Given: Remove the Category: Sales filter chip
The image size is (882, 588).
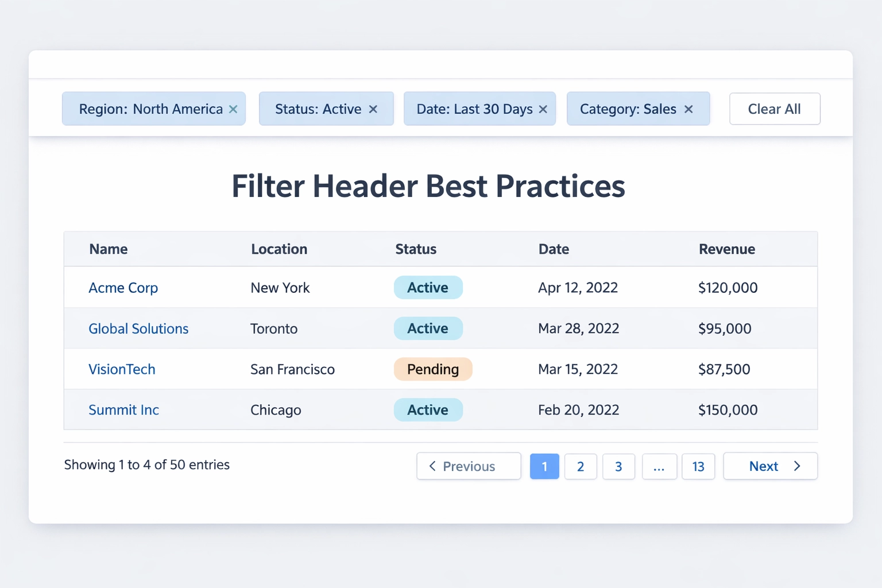Looking at the screenshot, I should click(688, 109).
